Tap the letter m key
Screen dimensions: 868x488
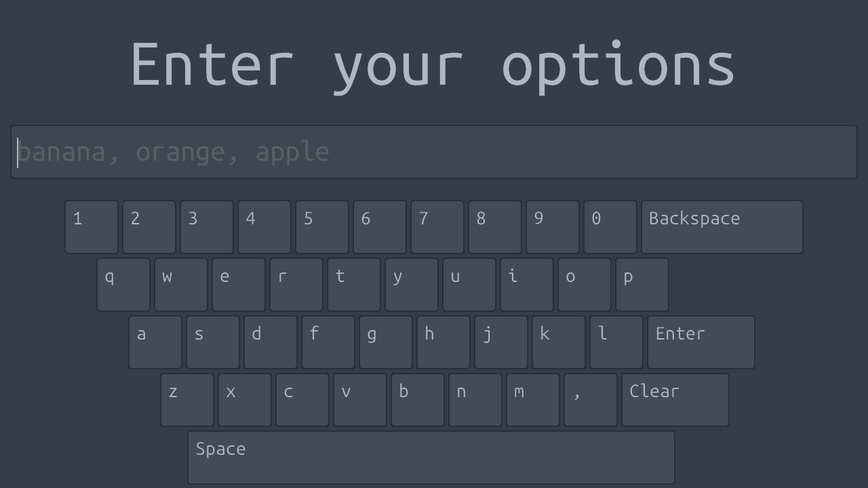pos(533,400)
